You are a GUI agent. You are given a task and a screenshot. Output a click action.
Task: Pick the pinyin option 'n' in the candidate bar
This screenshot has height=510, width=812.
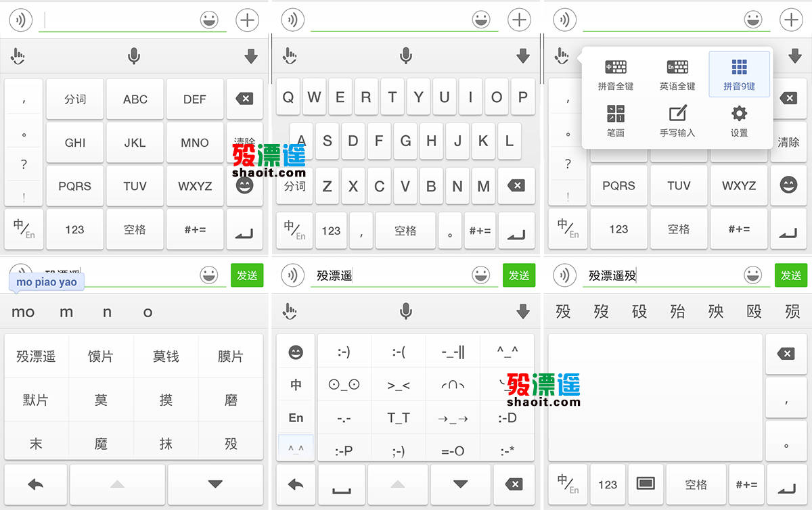tap(107, 312)
